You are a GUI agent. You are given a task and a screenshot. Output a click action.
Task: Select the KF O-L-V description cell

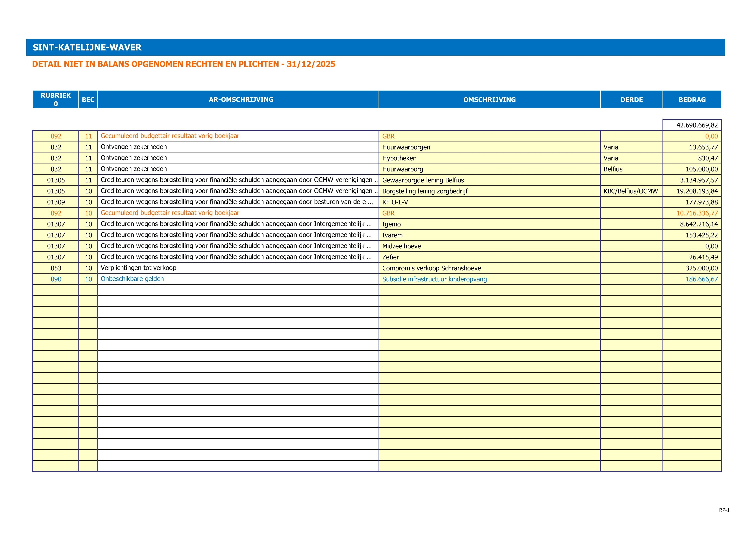point(489,202)
